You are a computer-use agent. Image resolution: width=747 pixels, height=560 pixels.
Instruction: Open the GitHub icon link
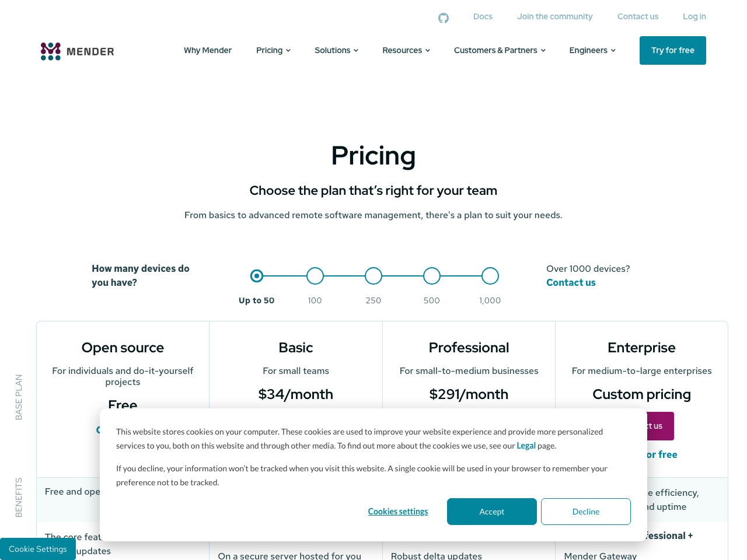[x=444, y=18]
